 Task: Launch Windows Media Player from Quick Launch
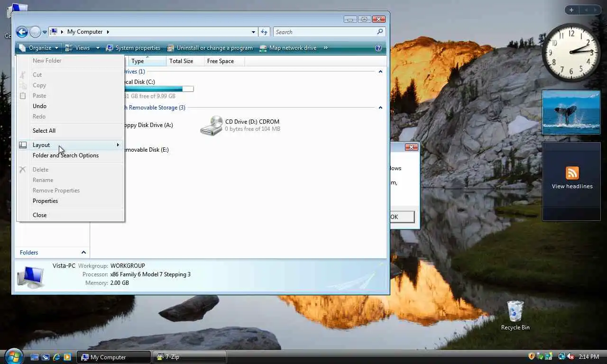tap(67, 357)
